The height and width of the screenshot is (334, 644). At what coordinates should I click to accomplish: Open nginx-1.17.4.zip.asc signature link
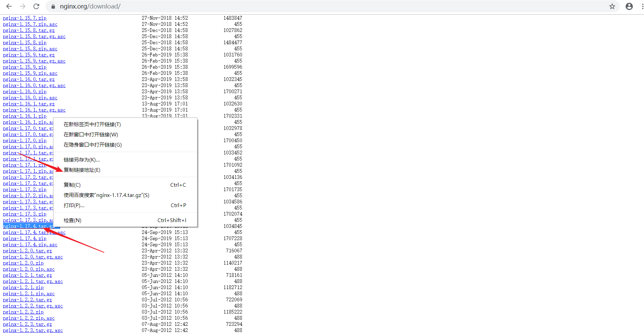pos(30,245)
